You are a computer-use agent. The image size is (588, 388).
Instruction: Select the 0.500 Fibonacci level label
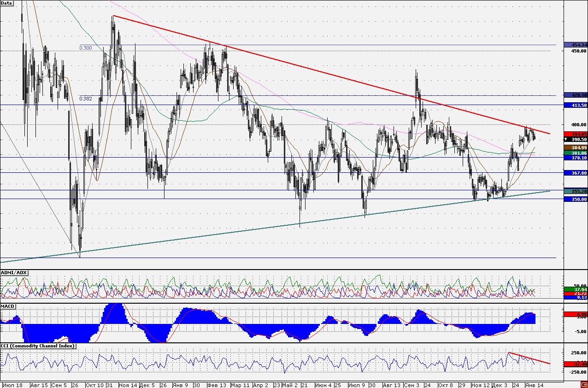(x=85, y=48)
